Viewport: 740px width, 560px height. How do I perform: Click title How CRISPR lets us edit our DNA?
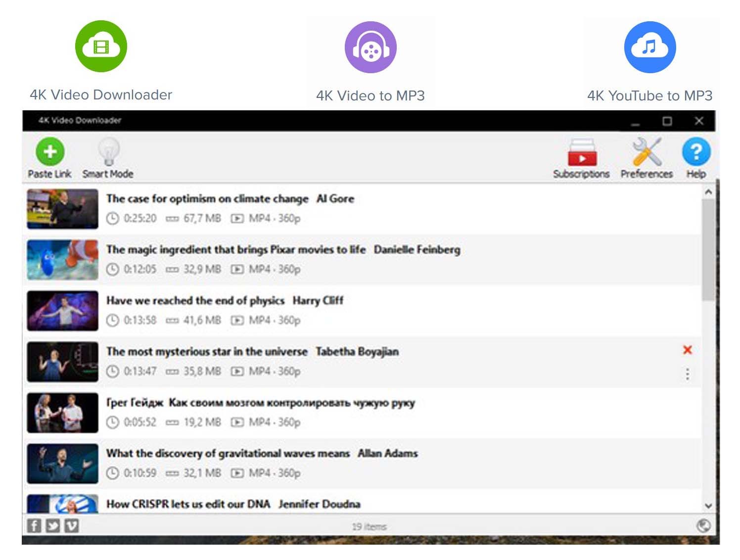(188, 504)
